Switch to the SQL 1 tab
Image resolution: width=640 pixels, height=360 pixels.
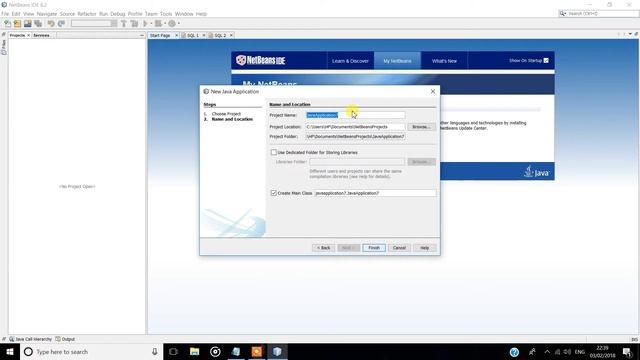192,36
